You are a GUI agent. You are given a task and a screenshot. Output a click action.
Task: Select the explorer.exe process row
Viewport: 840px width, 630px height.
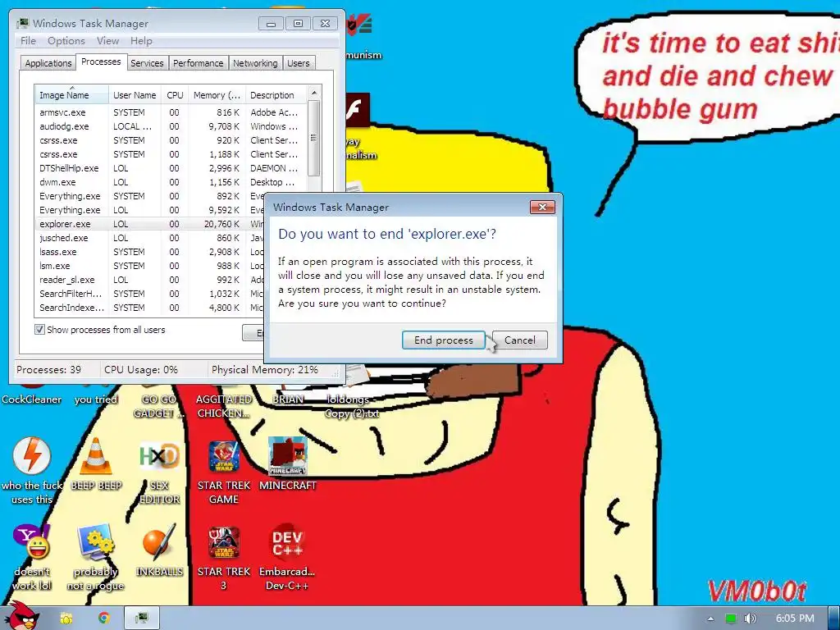[x=150, y=224]
